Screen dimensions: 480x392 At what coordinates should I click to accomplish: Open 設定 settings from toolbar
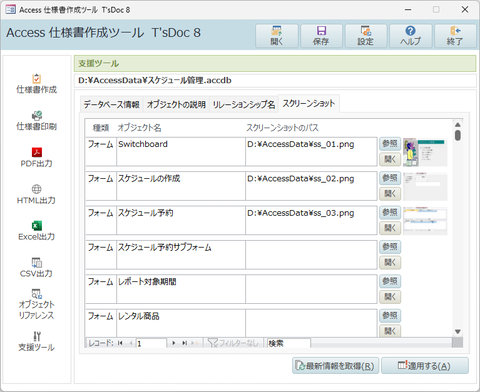click(366, 35)
